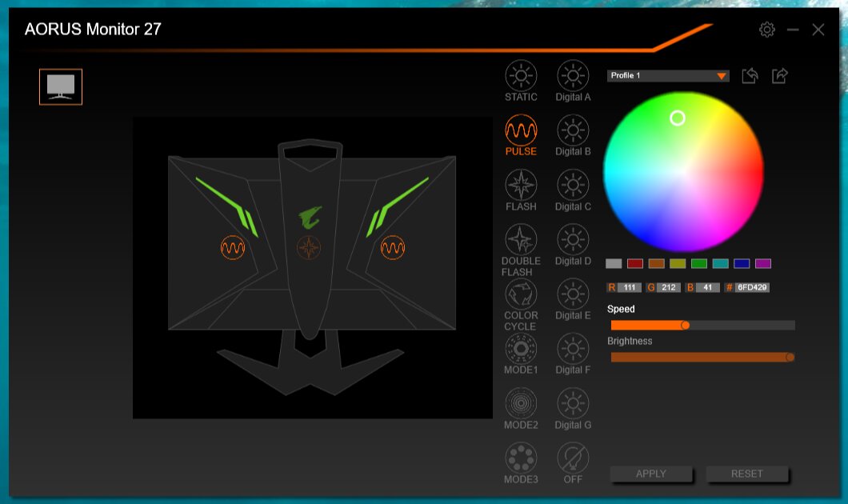
Task: Click the center flash zone on stand
Action: (x=309, y=248)
